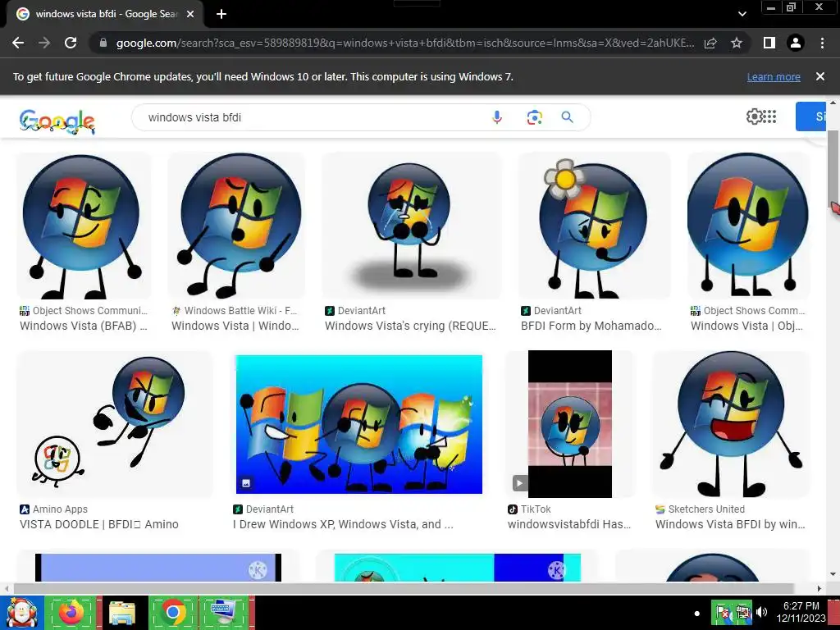Open the Windows Start menu Santa orb
Image resolution: width=840 pixels, height=630 pixels.
pos(21,613)
